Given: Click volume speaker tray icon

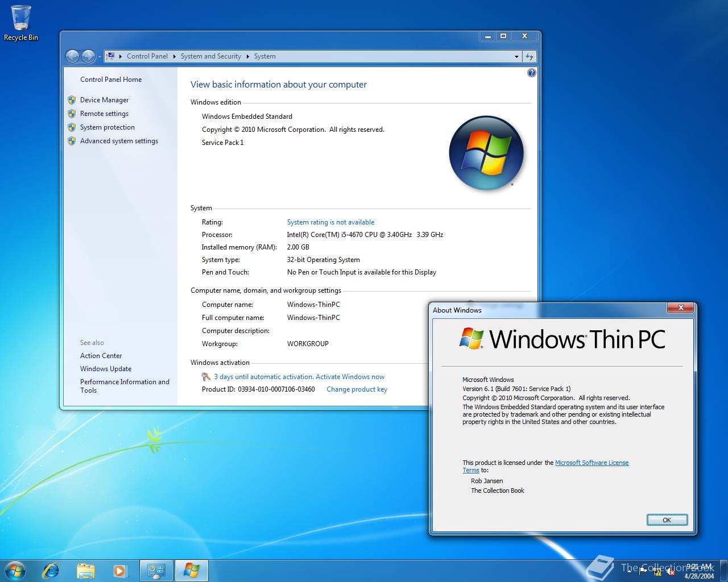Looking at the screenshot, I should [x=670, y=572].
